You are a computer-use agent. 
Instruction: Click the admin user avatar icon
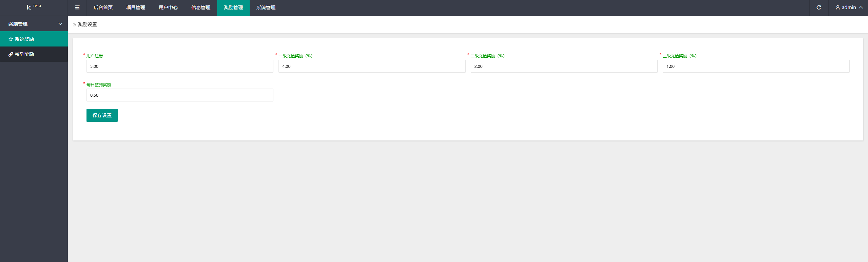click(x=838, y=7)
